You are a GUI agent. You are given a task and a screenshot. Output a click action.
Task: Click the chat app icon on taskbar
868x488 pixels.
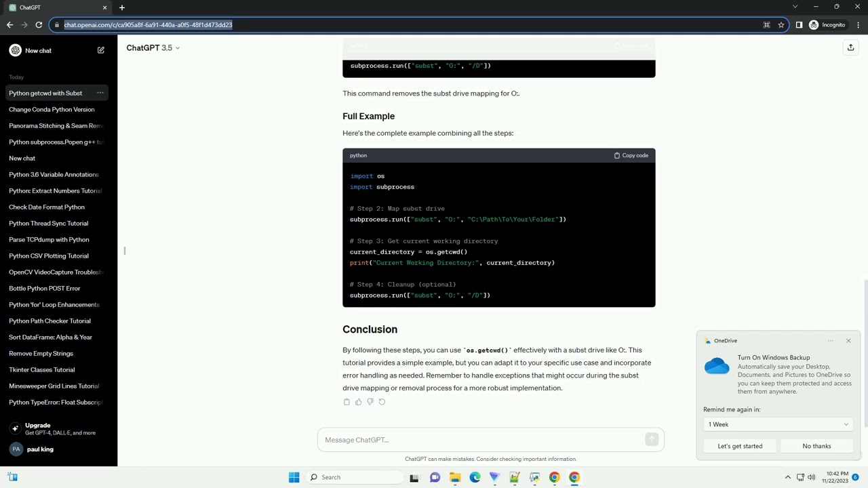435,477
